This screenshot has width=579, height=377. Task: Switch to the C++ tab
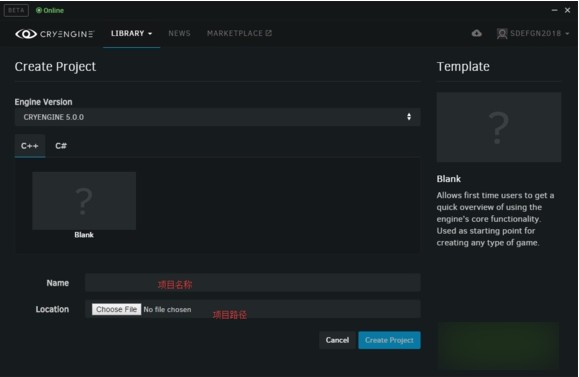pos(30,146)
